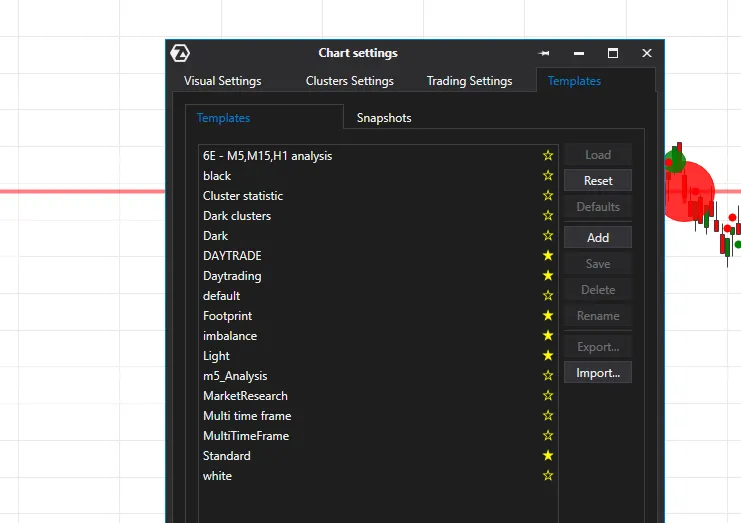Select the m5_Analysis template row
The height and width of the screenshot is (523, 741).
pyautogui.click(x=235, y=376)
